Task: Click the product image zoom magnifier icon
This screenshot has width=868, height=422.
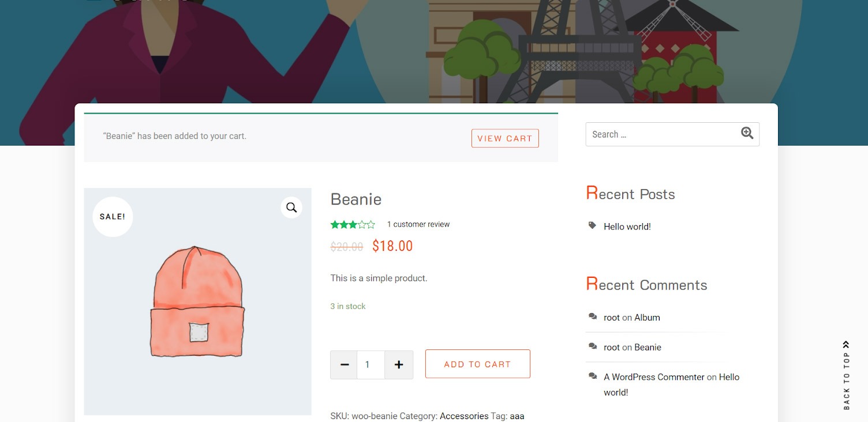Action: [x=291, y=208]
